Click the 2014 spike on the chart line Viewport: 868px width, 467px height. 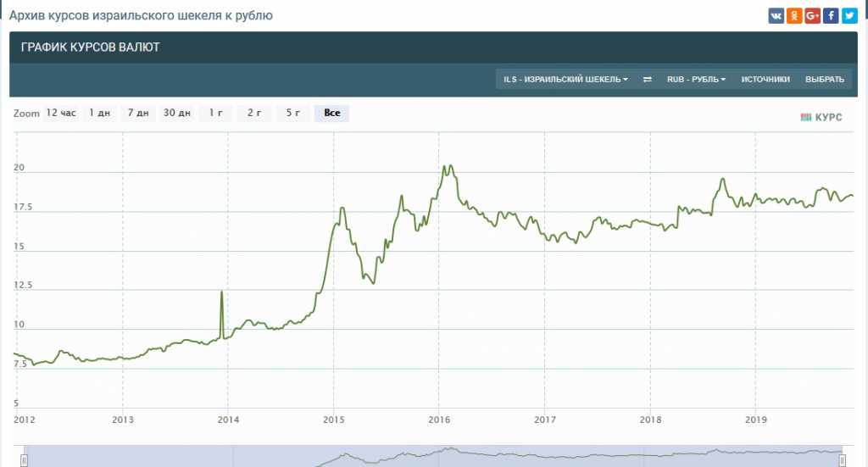(221, 292)
